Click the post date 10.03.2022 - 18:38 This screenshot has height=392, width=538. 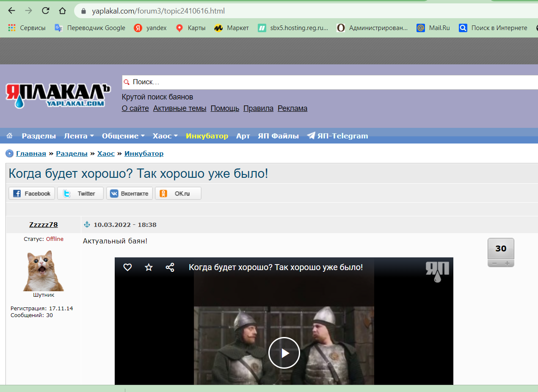125,225
